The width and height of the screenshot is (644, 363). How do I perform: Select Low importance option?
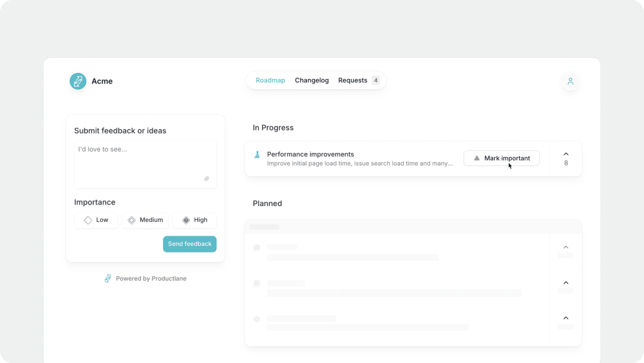[x=96, y=220]
